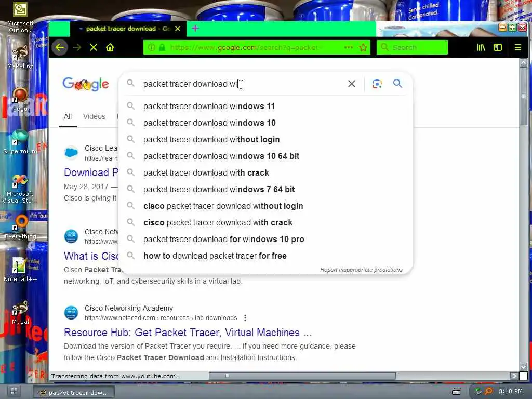Stop loading the page
This screenshot has height=399, width=532.
click(94, 47)
